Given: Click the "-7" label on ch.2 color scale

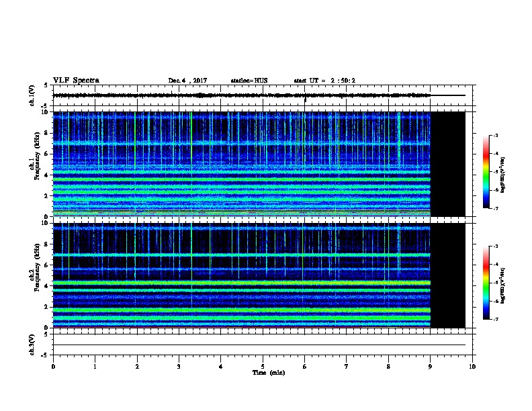Looking at the screenshot, I should pyautogui.click(x=495, y=319).
